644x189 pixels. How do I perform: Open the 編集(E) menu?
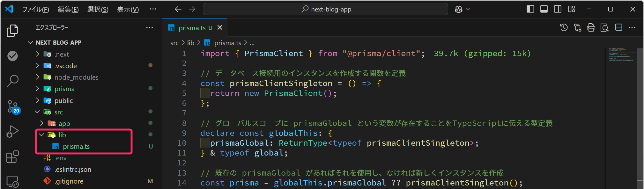point(68,10)
